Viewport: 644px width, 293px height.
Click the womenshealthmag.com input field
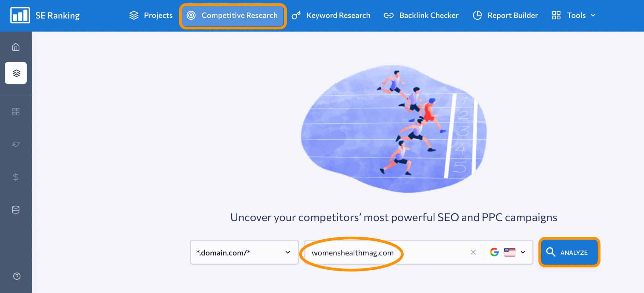tap(381, 252)
